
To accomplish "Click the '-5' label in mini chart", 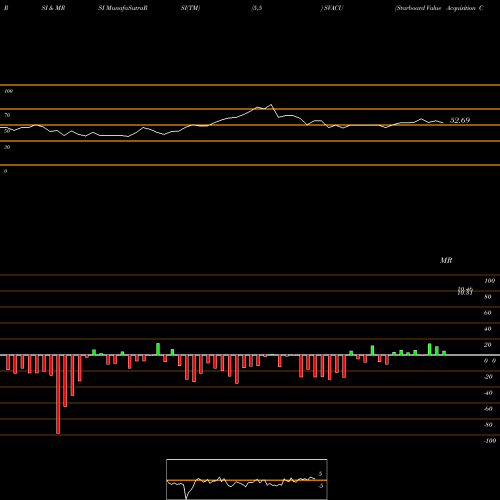I will (x=320, y=486).
